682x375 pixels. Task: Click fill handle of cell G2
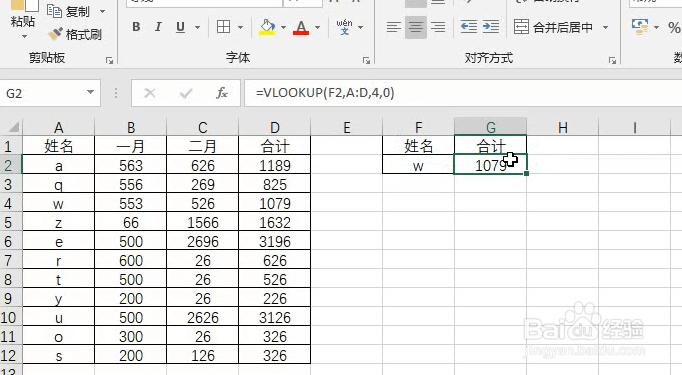pyautogui.click(x=526, y=174)
